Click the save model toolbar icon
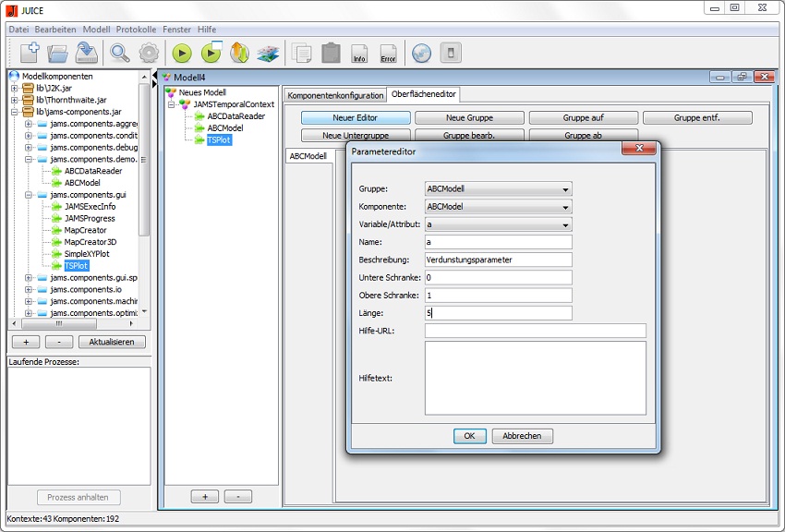785x532 pixels. (x=87, y=53)
